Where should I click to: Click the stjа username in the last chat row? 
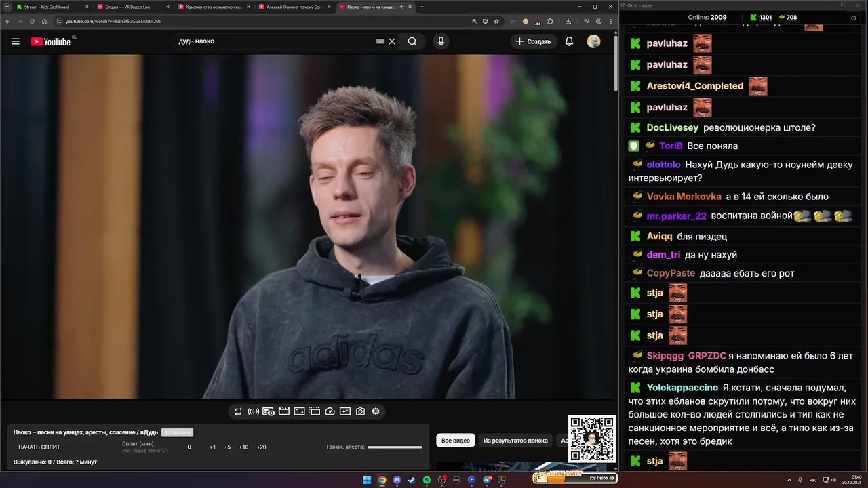(655, 461)
